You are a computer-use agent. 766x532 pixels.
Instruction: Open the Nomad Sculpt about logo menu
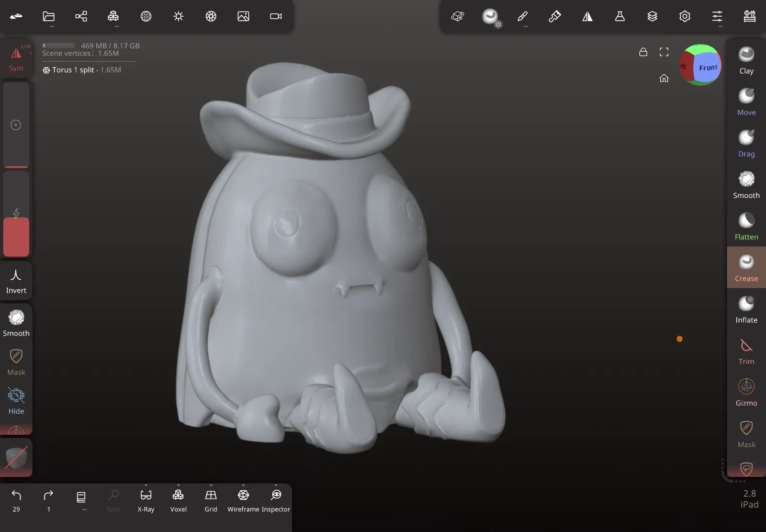(16, 16)
